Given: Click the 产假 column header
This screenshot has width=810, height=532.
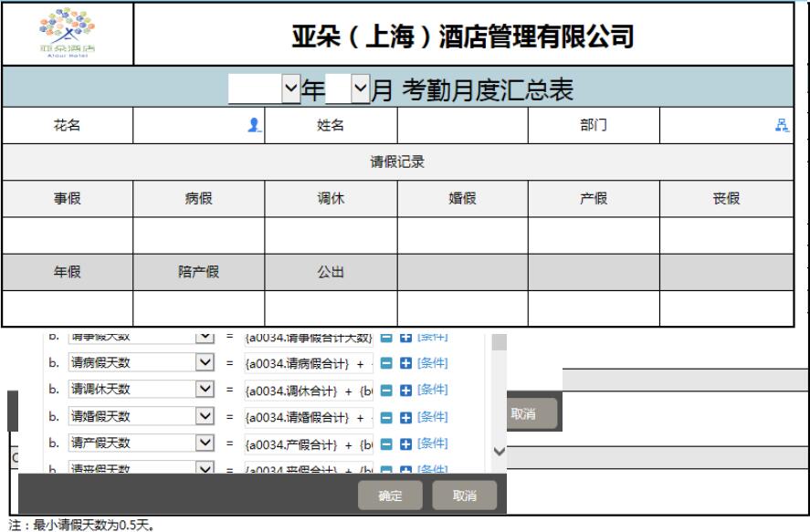Looking at the screenshot, I should [594, 199].
